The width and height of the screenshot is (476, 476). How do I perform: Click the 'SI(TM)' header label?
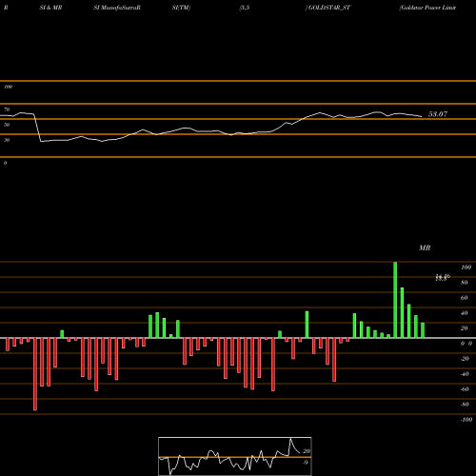(181, 8)
